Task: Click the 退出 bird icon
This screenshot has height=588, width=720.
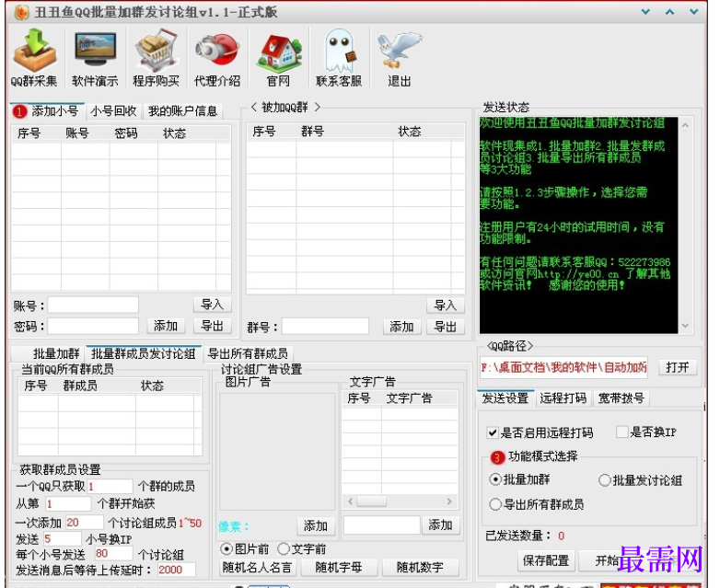Action: coord(400,57)
